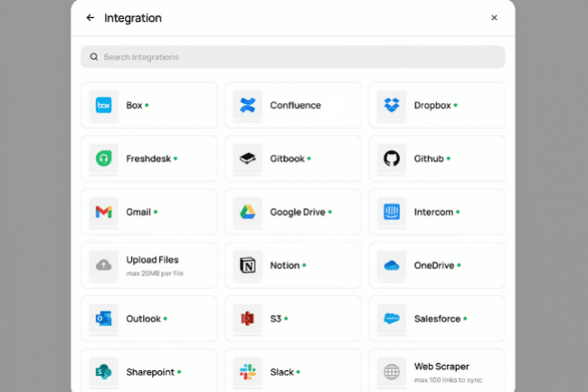Pick the Gmail label
The height and width of the screenshot is (392, 588).
coord(138,212)
